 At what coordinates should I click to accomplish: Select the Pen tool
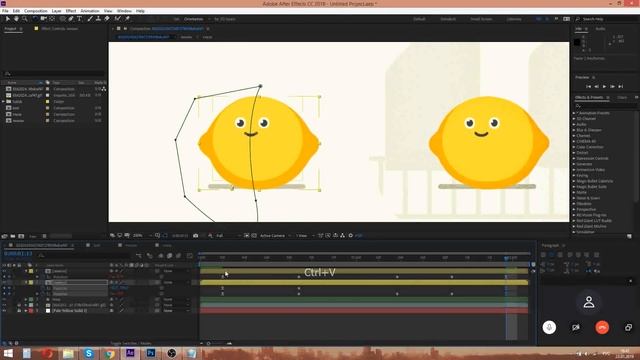[x=71, y=19]
